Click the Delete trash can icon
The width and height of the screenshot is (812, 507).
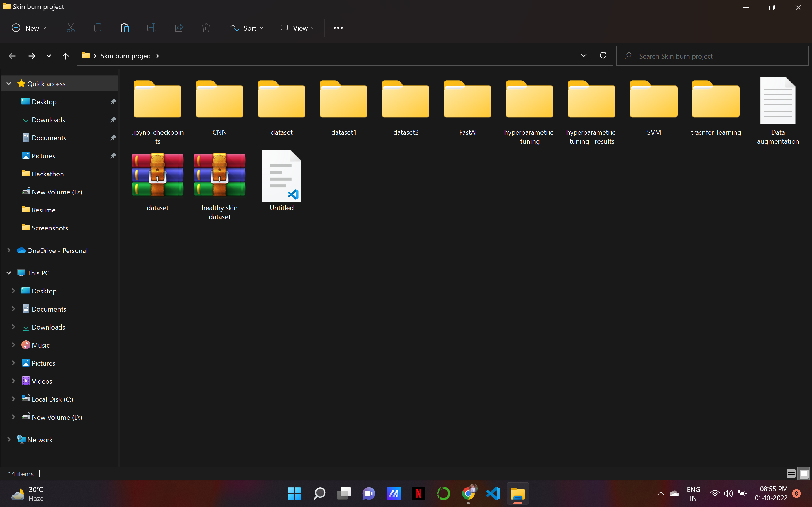[206, 28]
